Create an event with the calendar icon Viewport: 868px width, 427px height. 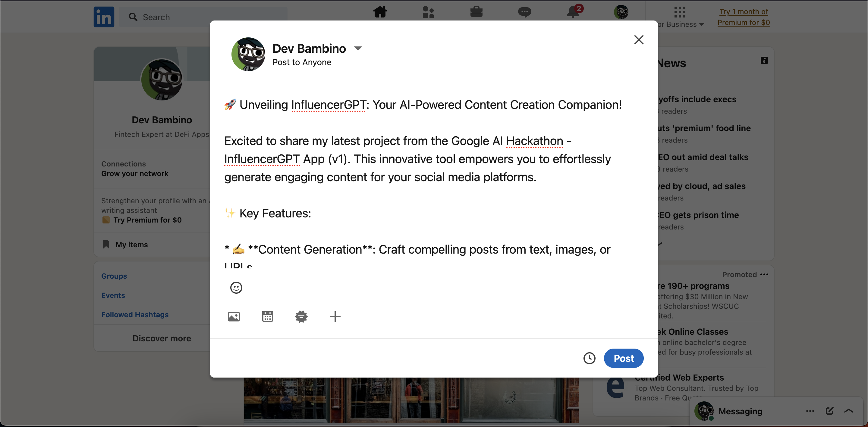(x=268, y=316)
